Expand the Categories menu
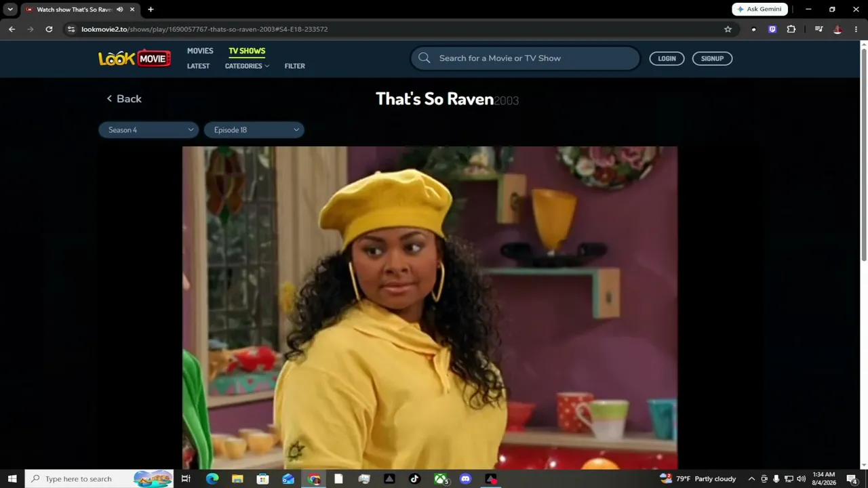 [247, 66]
